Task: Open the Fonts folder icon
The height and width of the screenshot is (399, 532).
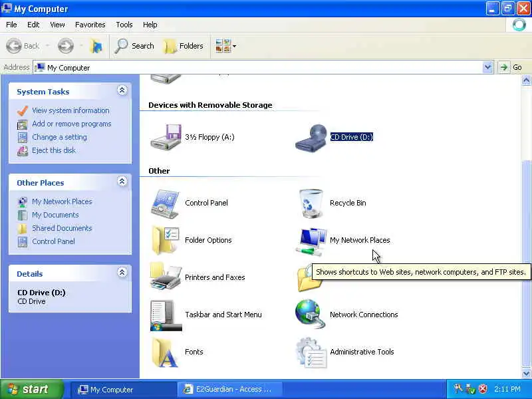Action: click(x=165, y=352)
